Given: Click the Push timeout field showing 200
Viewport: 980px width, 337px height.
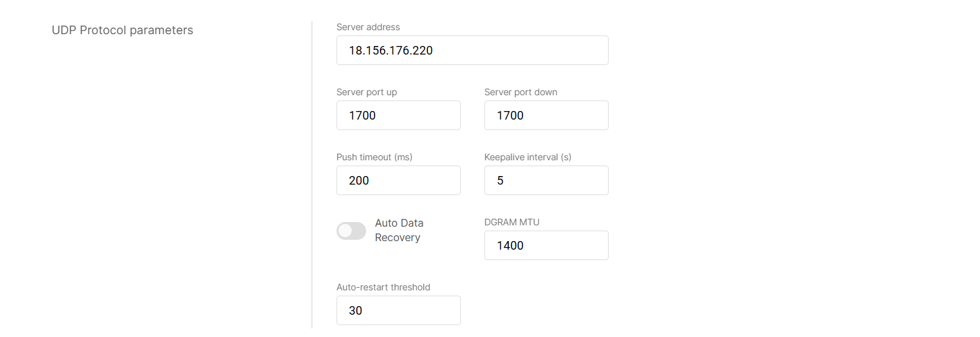Looking at the screenshot, I should (x=398, y=180).
